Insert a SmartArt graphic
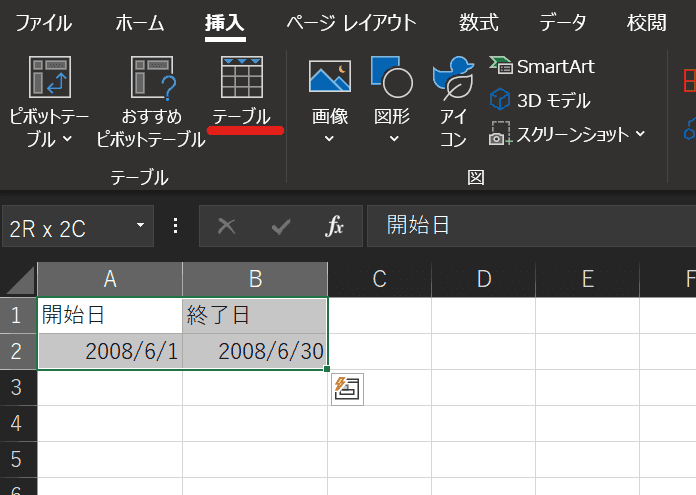696x495 pixels. point(542,66)
